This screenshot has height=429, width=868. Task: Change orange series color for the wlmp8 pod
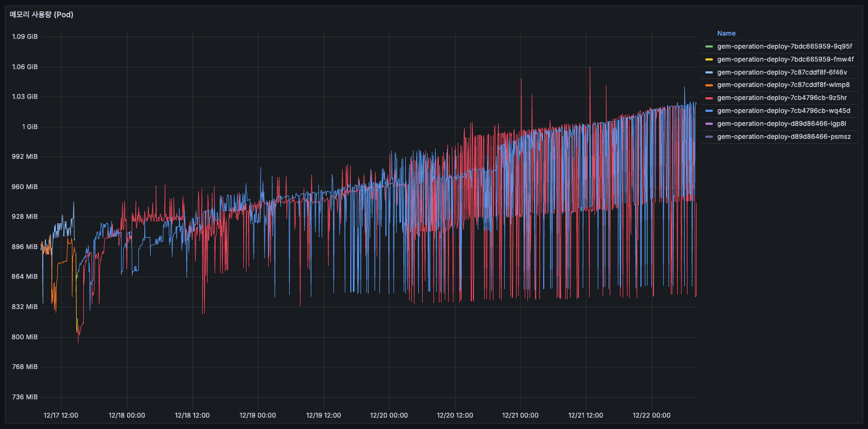[709, 85]
